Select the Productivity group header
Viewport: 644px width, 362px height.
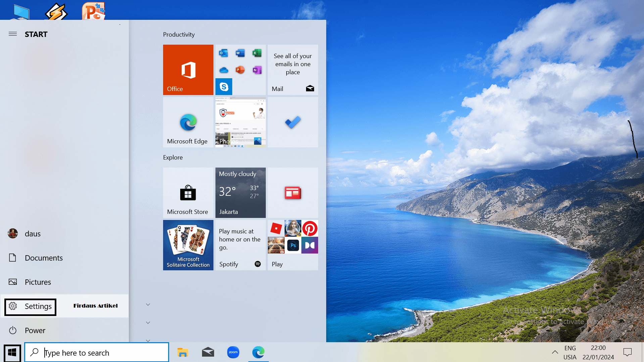tap(179, 35)
